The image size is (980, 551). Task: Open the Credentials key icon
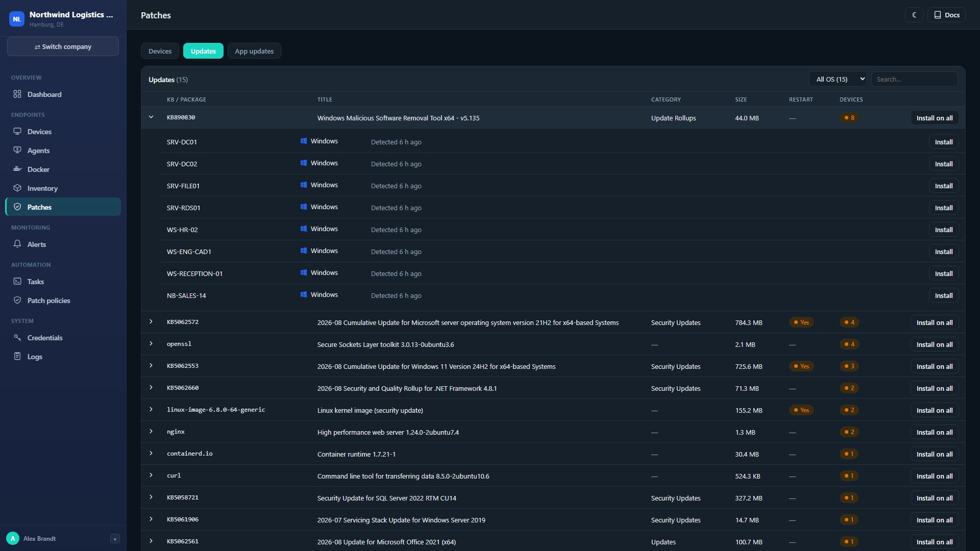[x=17, y=338]
